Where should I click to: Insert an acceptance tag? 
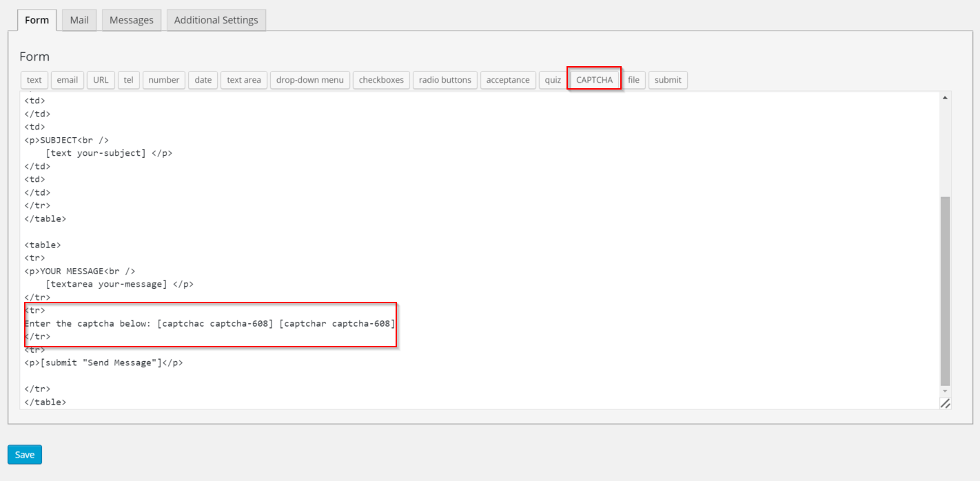(508, 79)
